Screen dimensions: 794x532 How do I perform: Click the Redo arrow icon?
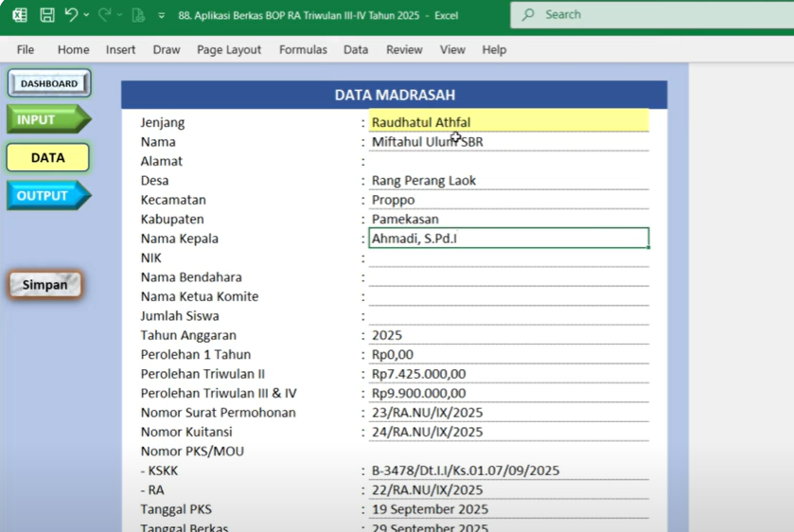click(105, 15)
